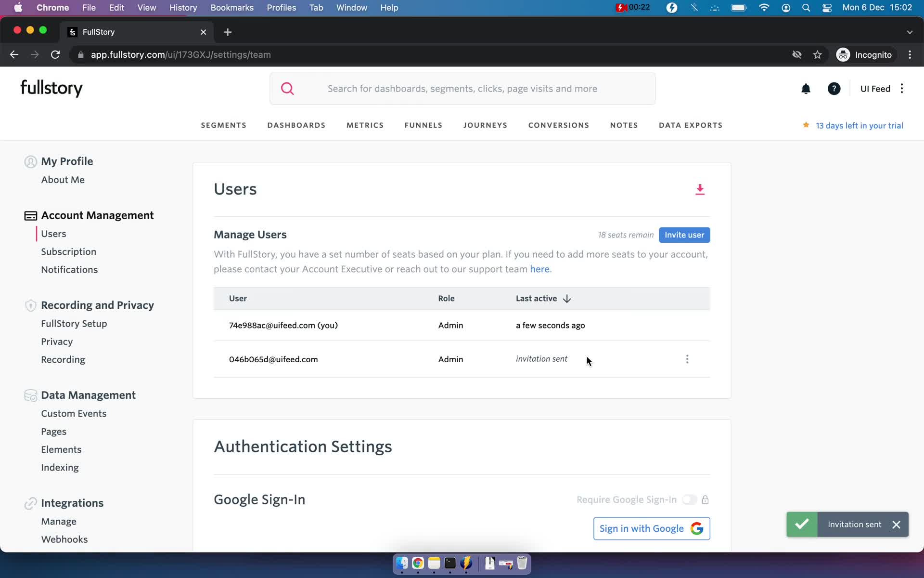Click the site lock icon in address bar
The height and width of the screenshot is (578, 924).
tap(81, 55)
